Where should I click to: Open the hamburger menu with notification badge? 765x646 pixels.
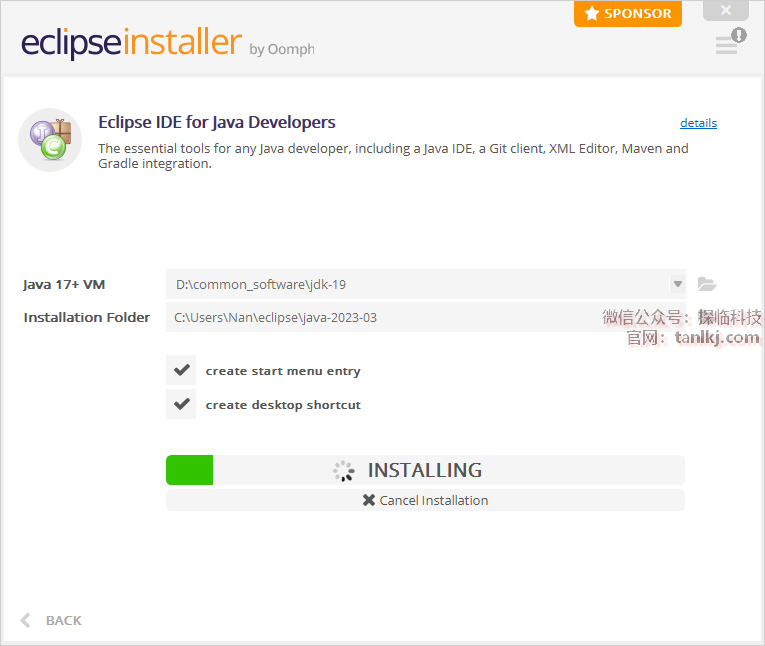pyautogui.click(x=730, y=41)
